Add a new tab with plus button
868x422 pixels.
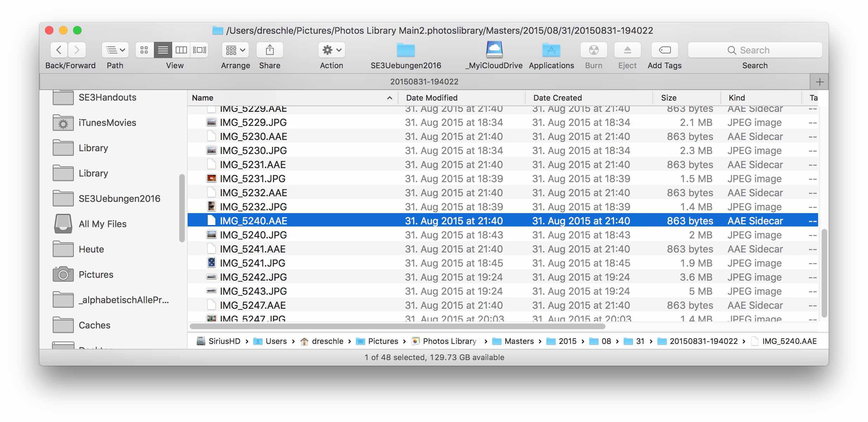820,82
